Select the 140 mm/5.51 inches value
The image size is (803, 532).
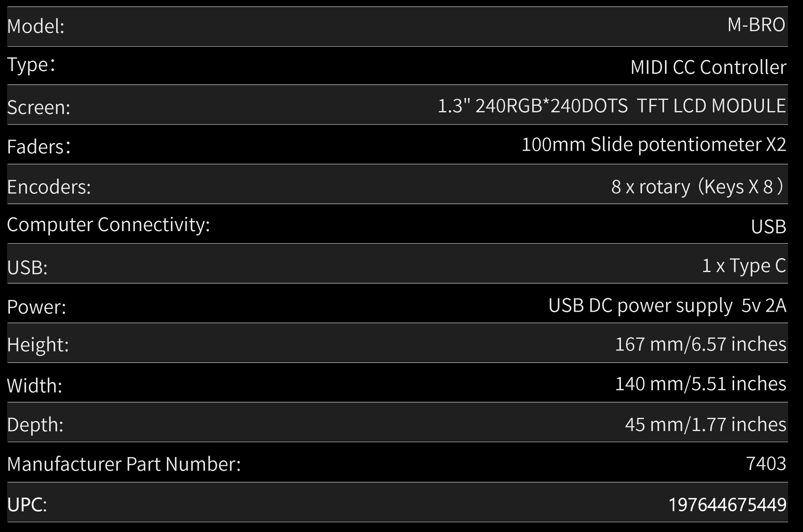[x=700, y=384]
